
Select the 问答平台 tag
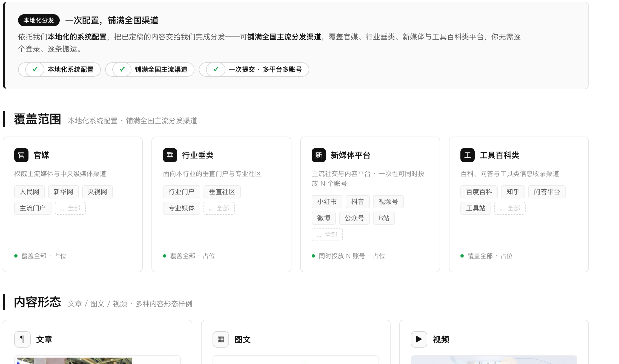547,192
